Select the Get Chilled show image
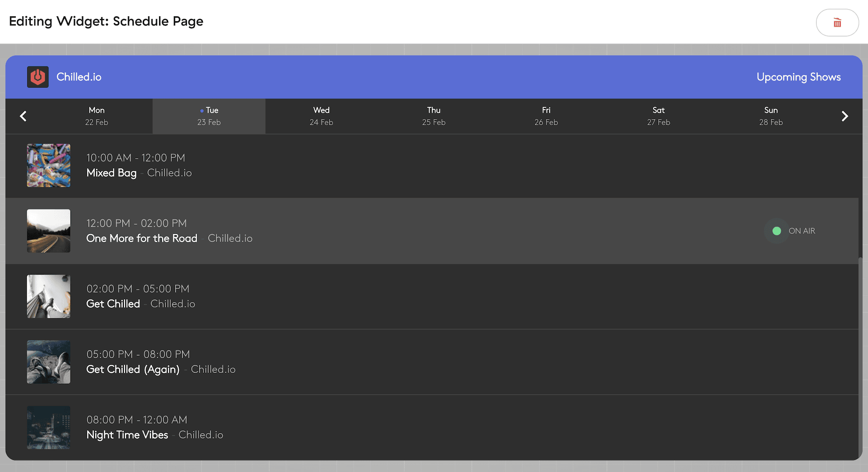The width and height of the screenshot is (868, 472). point(48,296)
